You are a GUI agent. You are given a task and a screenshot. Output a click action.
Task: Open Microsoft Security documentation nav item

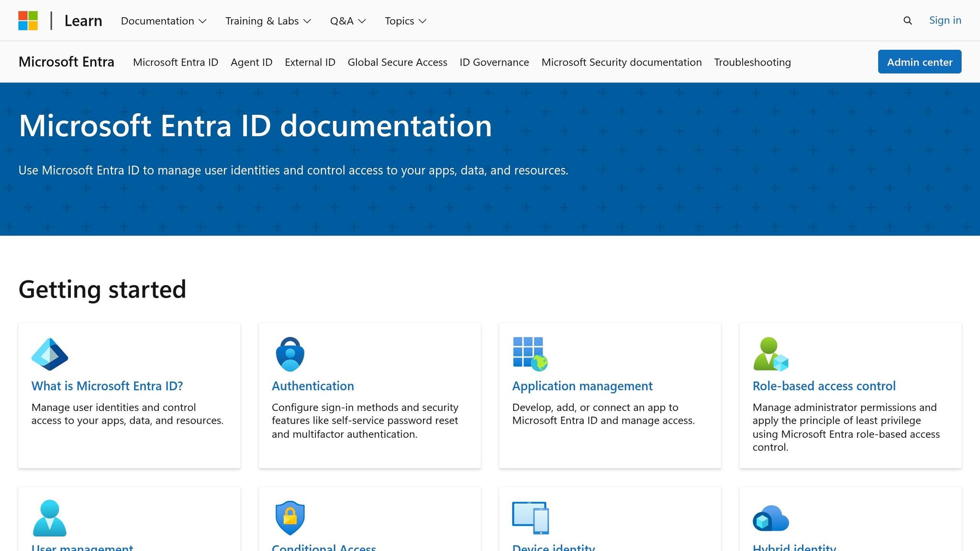pos(622,62)
